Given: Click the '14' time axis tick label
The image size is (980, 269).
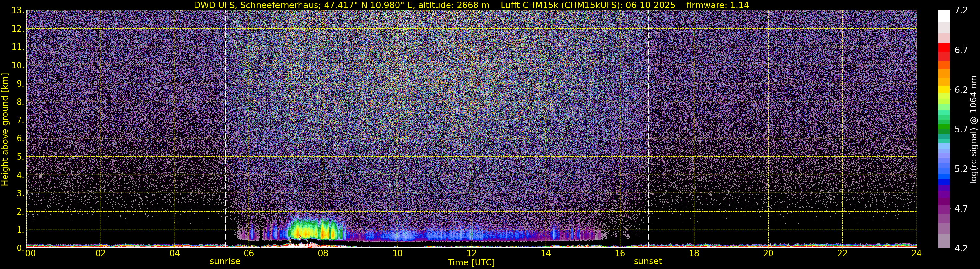Looking at the screenshot, I should 545,253.
